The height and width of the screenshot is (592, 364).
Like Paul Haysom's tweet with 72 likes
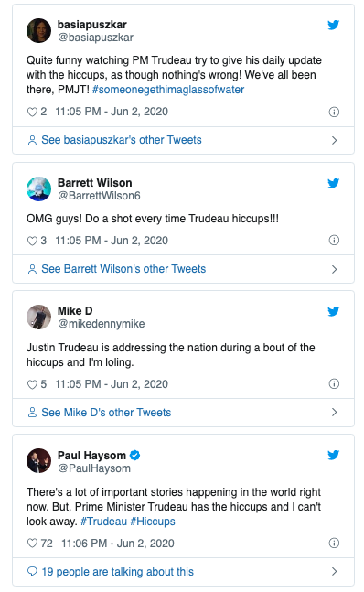(32, 544)
